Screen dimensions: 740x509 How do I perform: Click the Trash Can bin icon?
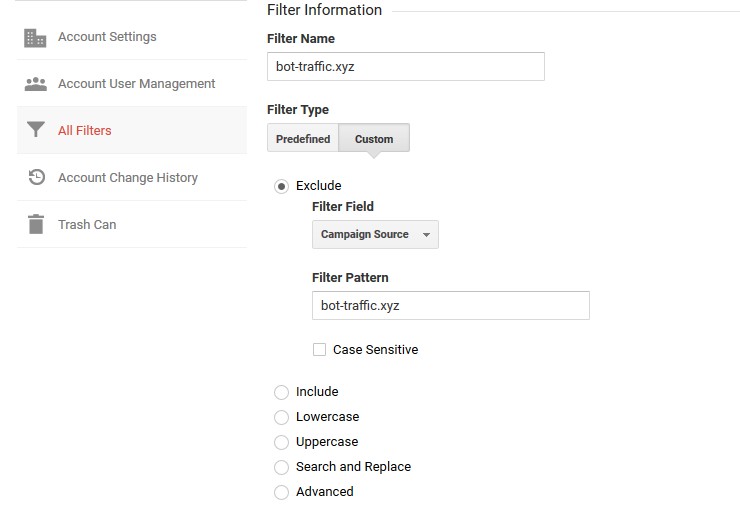point(36,224)
